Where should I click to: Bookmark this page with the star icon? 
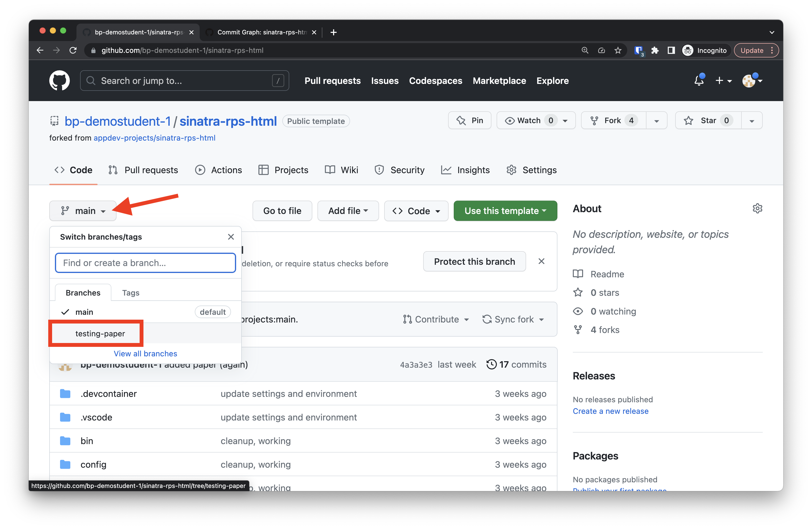pos(618,51)
